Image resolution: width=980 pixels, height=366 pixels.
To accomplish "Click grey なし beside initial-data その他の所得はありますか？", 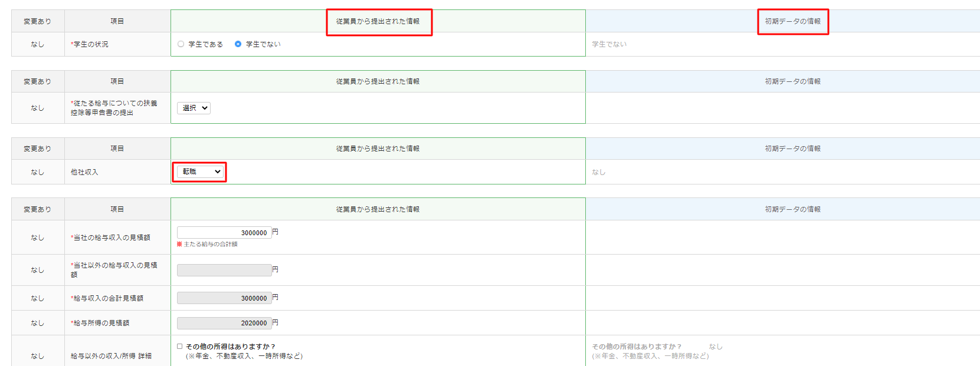I will click(x=716, y=347).
